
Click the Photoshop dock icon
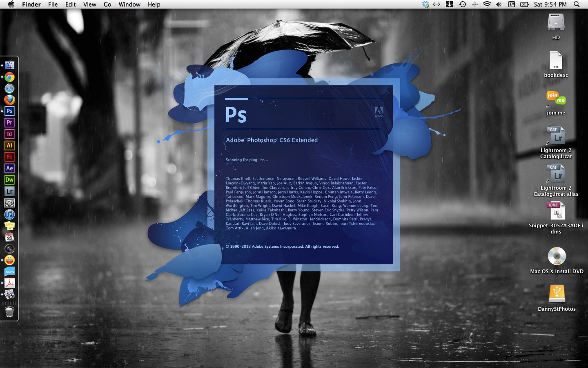tap(9, 111)
